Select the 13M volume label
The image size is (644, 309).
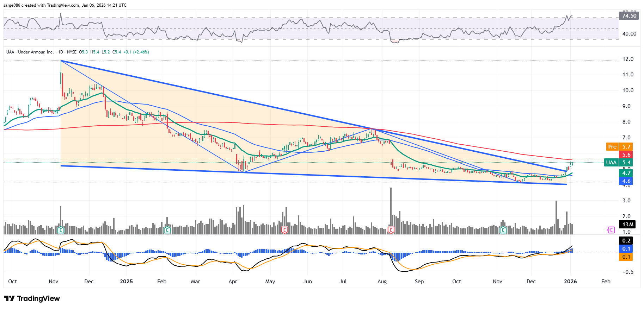627,225
